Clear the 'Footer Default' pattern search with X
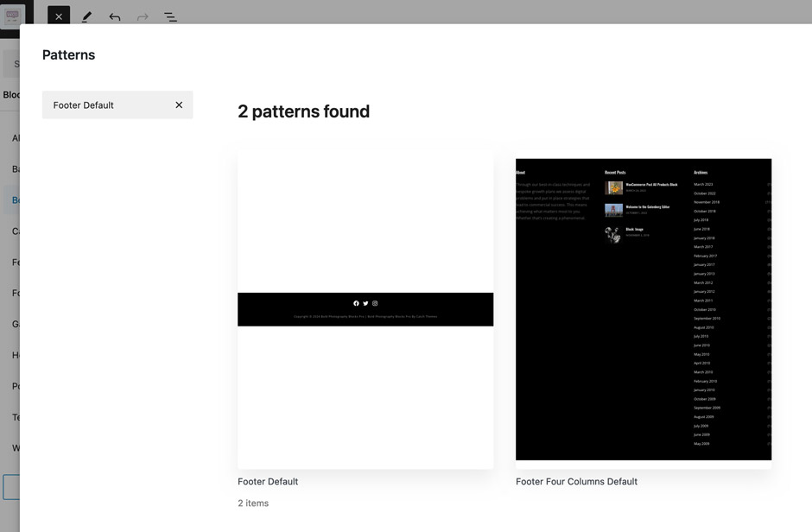This screenshot has height=532, width=812. [179, 105]
